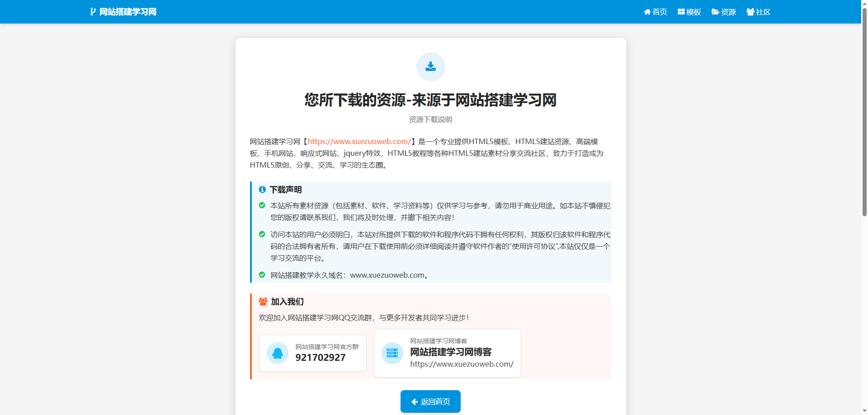Click the first green checkmark icon
This screenshot has width=868, height=415.
point(262,205)
